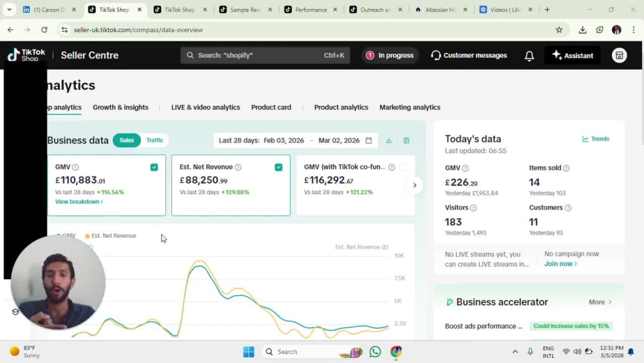Switch to the Performance tab
The width and height of the screenshot is (644, 363).
311,10
